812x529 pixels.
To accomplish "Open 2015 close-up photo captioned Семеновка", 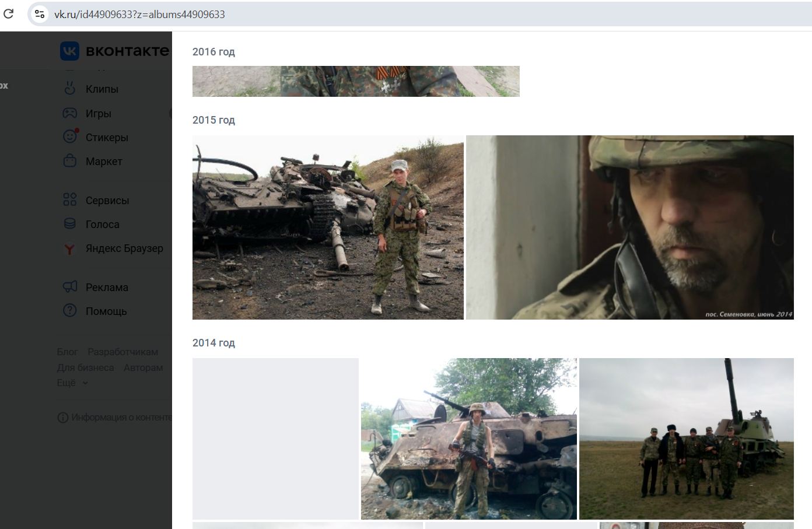I will point(630,227).
